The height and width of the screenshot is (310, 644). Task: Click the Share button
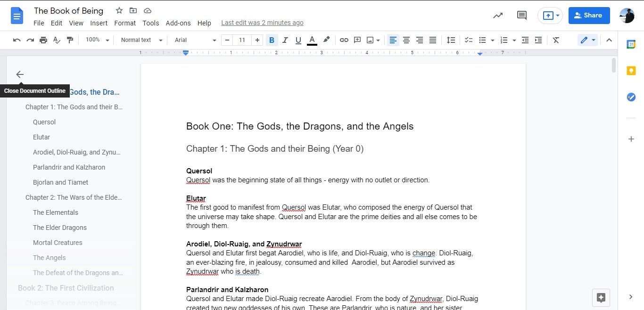(589, 15)
